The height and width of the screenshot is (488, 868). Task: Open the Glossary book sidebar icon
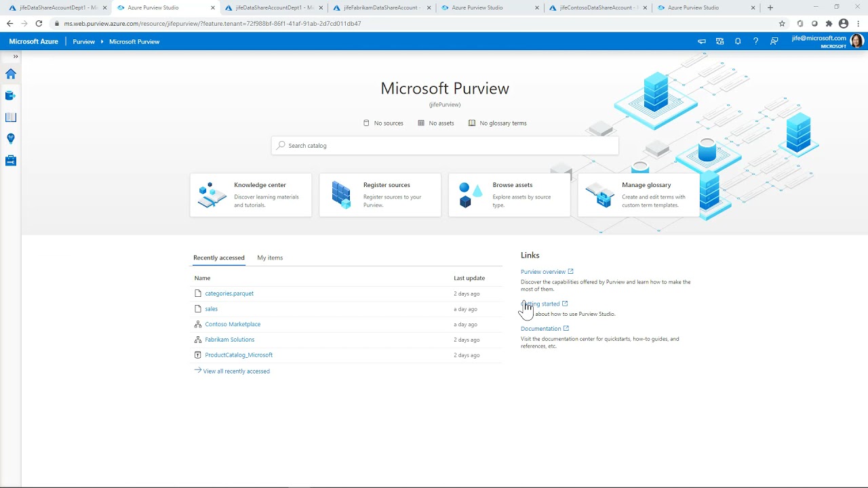pyautogui.click(x=11, y=117)
